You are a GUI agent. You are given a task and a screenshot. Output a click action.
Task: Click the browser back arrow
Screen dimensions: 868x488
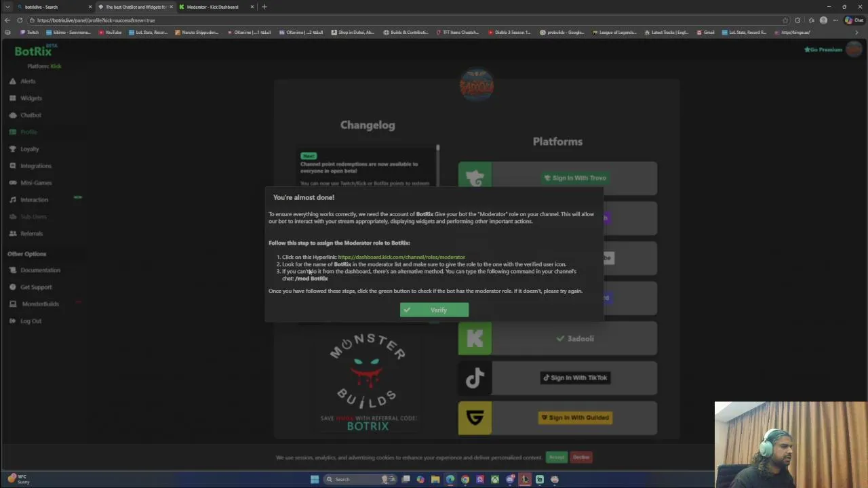tap(7, 20)
